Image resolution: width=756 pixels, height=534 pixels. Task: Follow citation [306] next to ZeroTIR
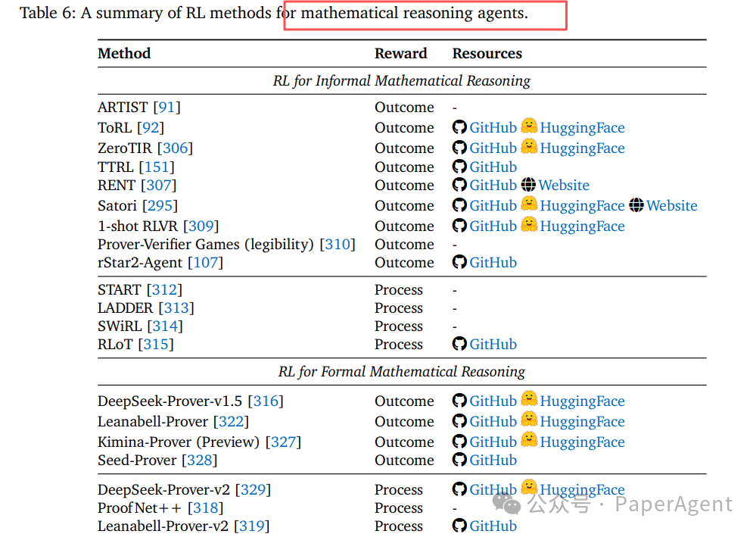175,148
